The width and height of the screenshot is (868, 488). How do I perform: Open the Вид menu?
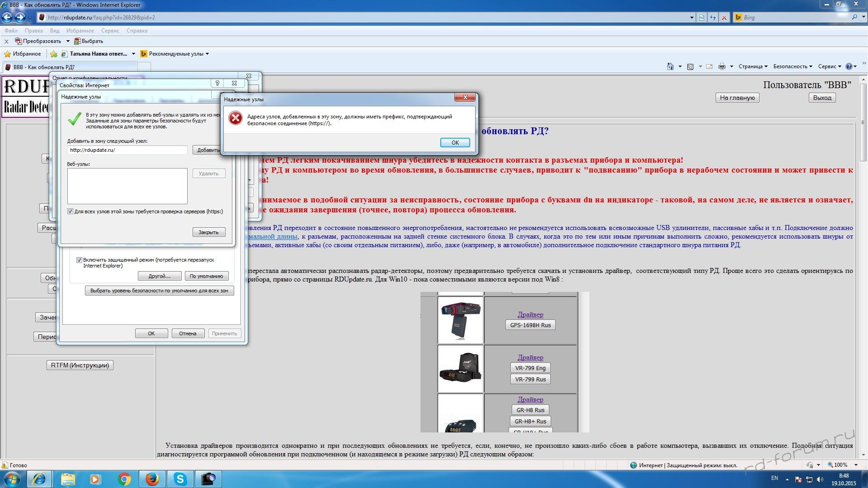55,31
